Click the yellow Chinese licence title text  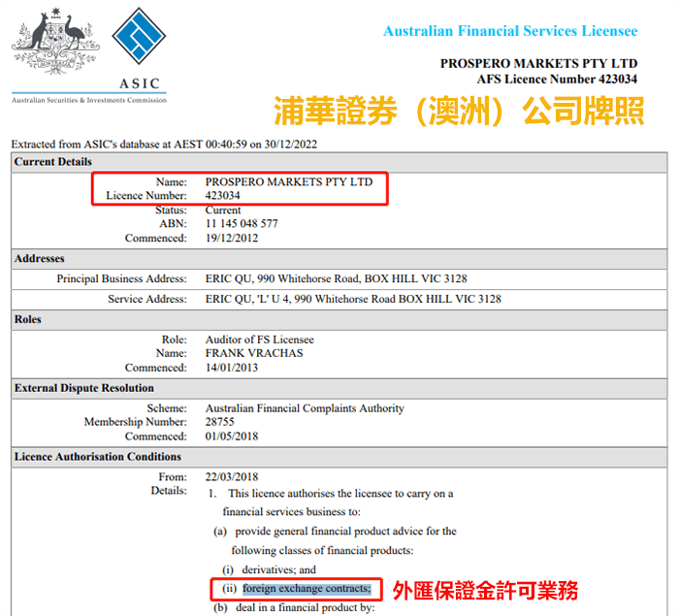click(458, 112)
